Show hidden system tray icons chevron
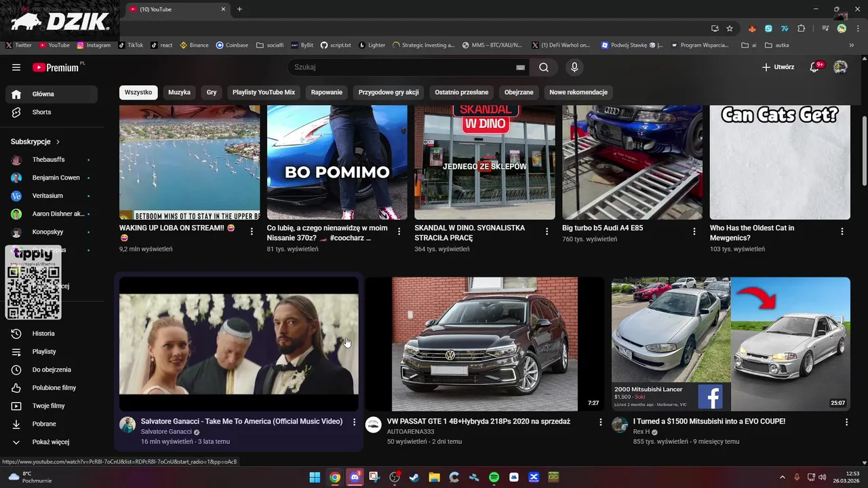 point(783,477)
